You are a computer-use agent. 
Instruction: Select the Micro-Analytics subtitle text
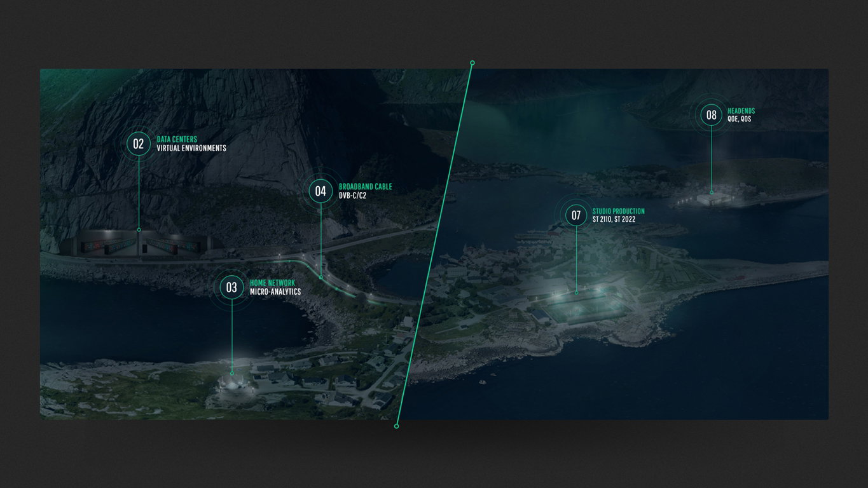pos(275,292)
